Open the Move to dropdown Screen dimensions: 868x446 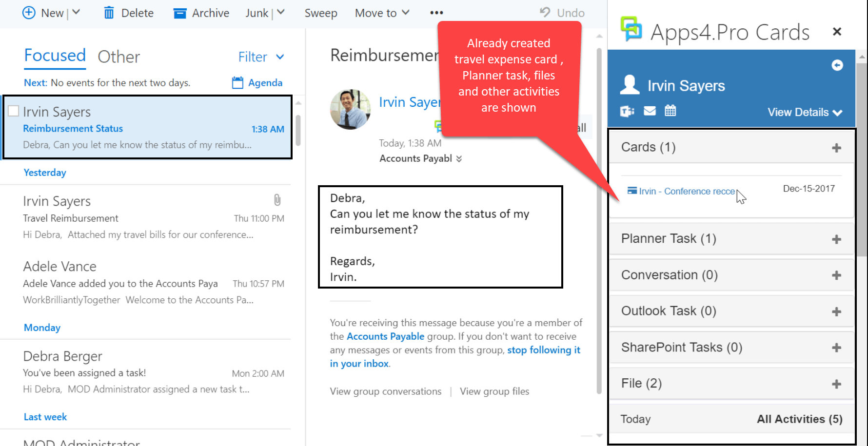coord(382,13)
